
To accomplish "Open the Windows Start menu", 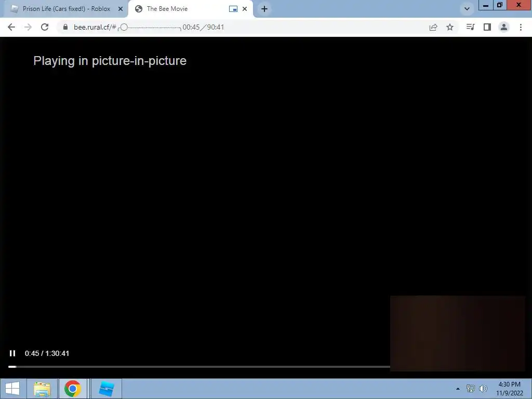I will click(12, 389).
